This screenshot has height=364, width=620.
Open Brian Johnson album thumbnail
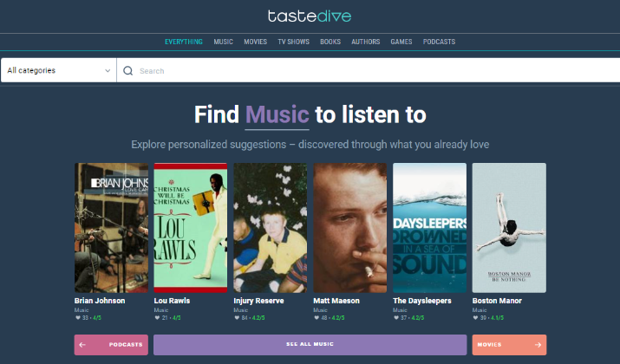pyautogui.click(x=111, y=228)
